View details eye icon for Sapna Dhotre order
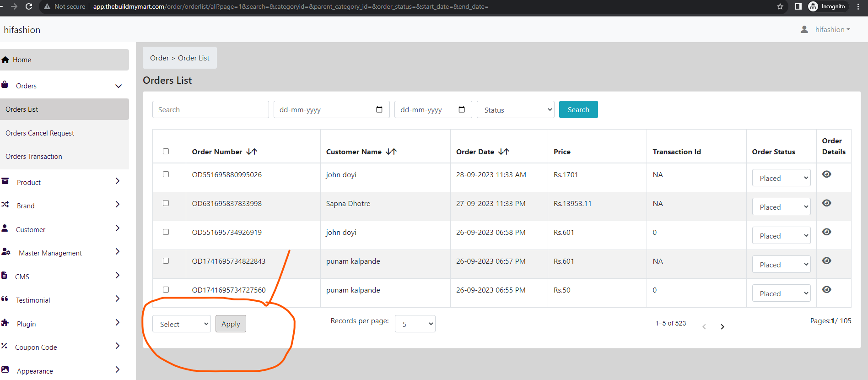The image size is (868, 380). pos(827,203)
